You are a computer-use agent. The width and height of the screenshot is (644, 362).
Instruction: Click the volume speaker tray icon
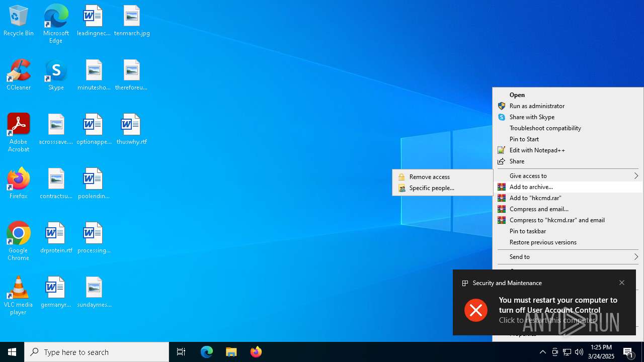pyautogui.click(x=579, y=352)
